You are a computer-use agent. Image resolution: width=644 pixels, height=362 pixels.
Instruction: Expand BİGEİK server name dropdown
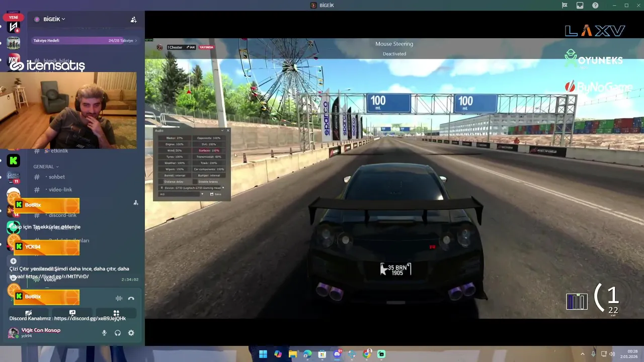pos(63,19)
